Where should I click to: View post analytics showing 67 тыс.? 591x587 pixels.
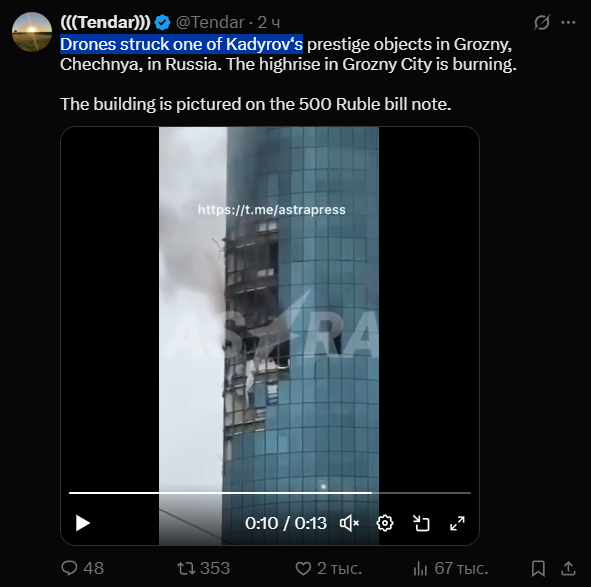click(450, 568)
